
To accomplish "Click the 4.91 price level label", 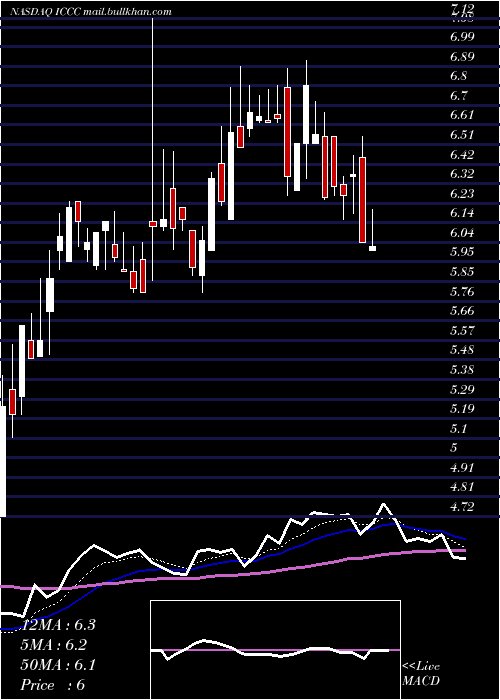I will click(462, 468).
